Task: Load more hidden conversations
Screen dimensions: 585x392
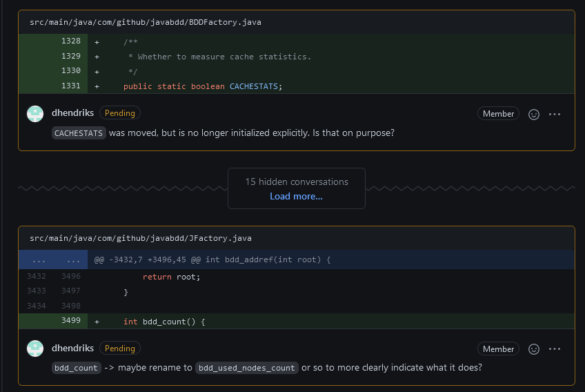Action: (x=296, y=196)
